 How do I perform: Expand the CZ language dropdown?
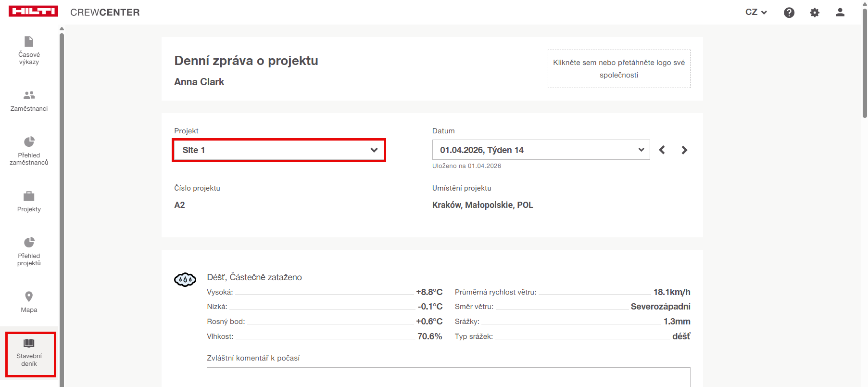pyautogui.click(x=755, y=13)
